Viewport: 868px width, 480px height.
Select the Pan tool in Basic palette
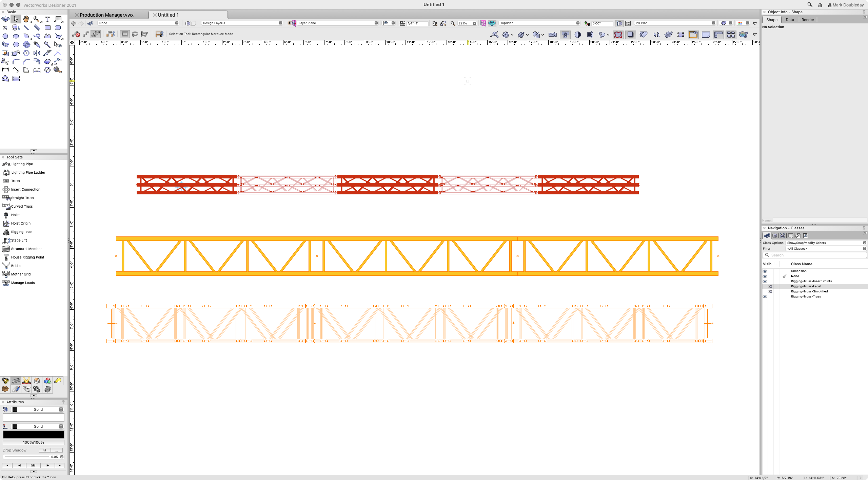[x=26, y=19]
